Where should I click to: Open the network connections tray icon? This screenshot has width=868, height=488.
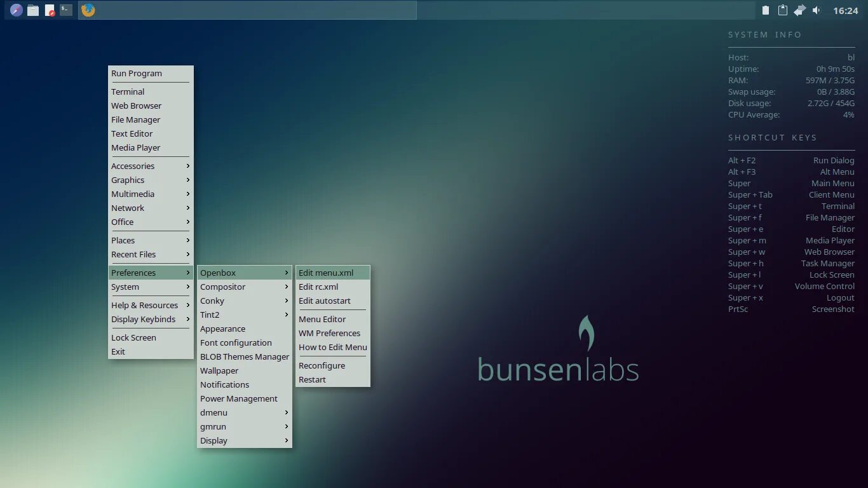coord(800,10)
